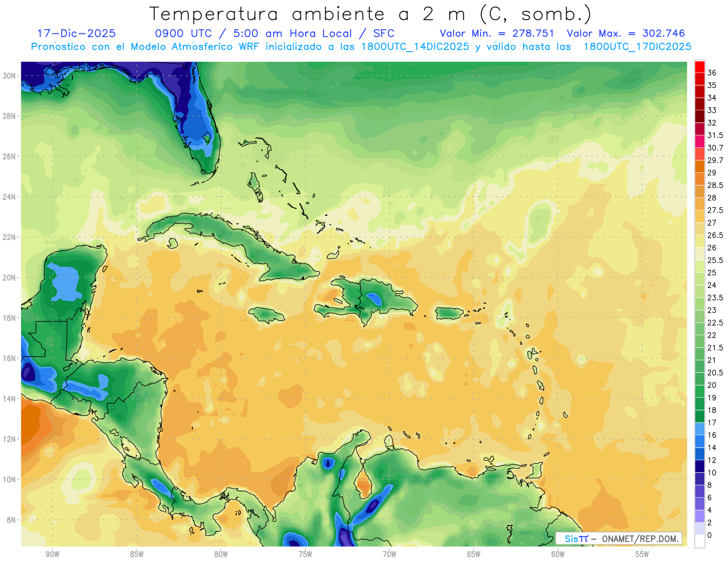Click the '90W' longitude label

[x=52, y=554]
